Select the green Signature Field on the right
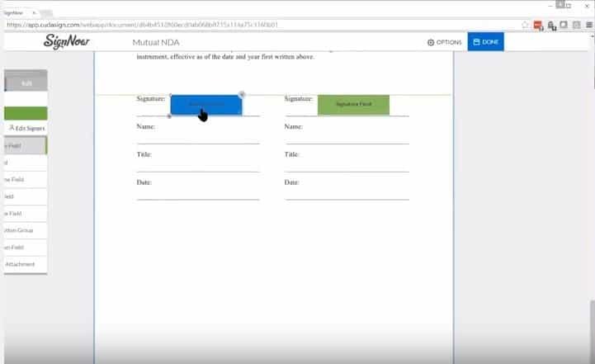This screenshot has height=364, width=595. [x=353, y=105]
